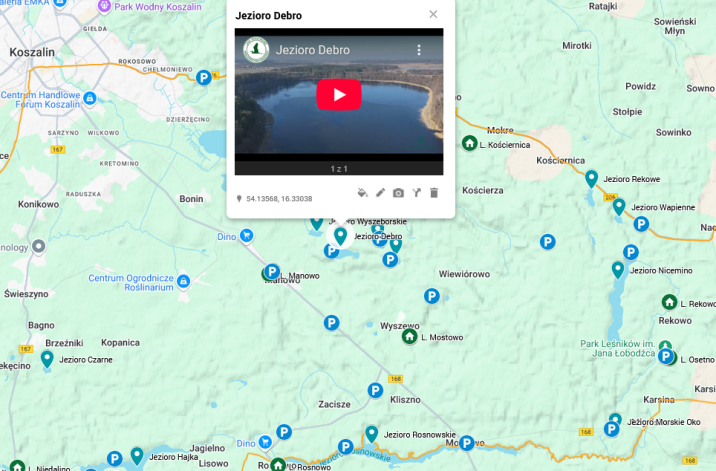The height and width of the screenshot is (471, 716).
Task: Click the Park Leśników im. Jana Łobodźca label
Action: click(617, 349)
